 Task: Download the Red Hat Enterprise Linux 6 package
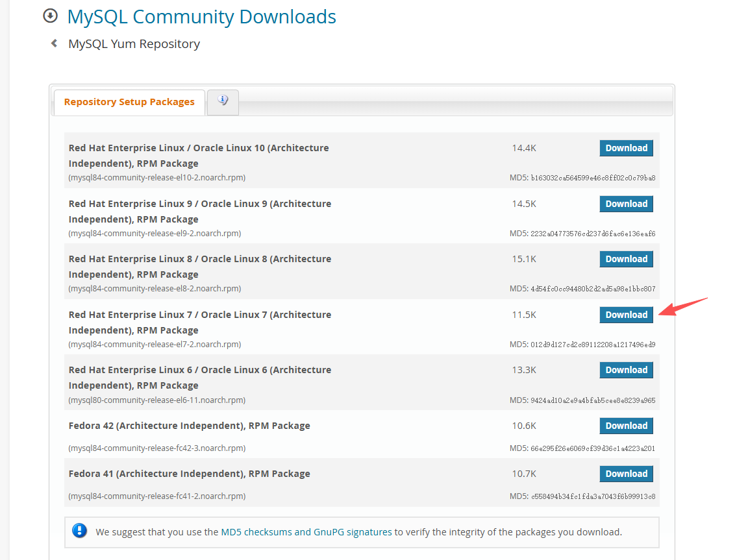tap(627, 371)
